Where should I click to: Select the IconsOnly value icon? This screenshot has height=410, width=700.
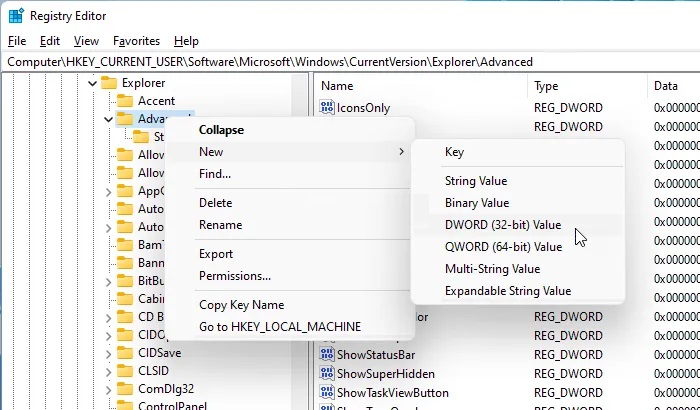pyautogui.click(x=327, y=107)
